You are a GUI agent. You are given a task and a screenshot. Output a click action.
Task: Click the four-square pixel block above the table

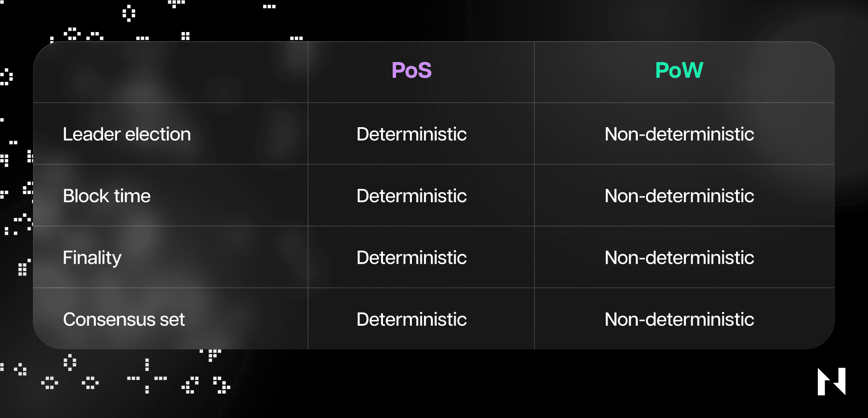click(x=185, y=36)
